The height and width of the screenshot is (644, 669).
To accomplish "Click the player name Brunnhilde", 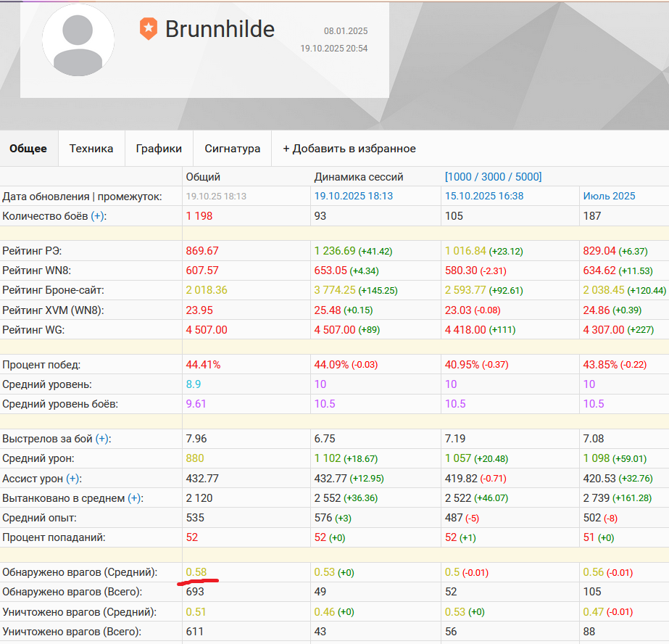I will [x=220, y=29].
